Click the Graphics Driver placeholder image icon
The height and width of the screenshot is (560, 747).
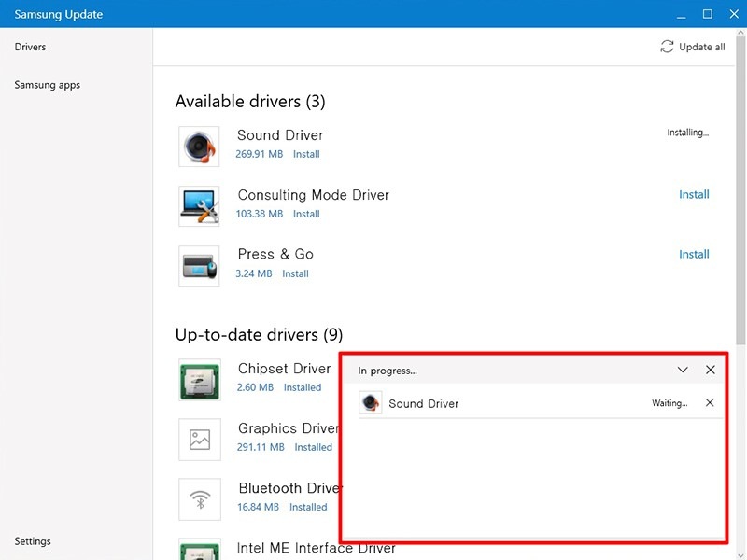200,440
